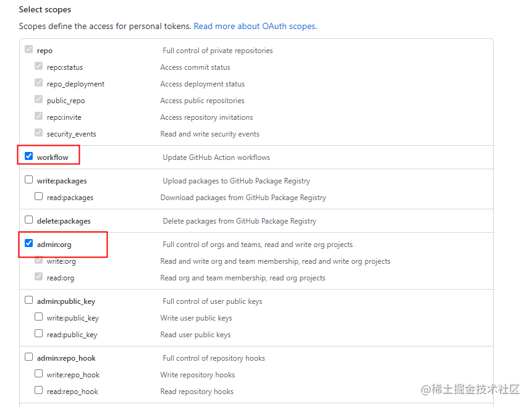This screenshot has width=532, height=407.
Task: Toggle the read:org checkbox
Action: pyautogui.click(x=39, y=277)
